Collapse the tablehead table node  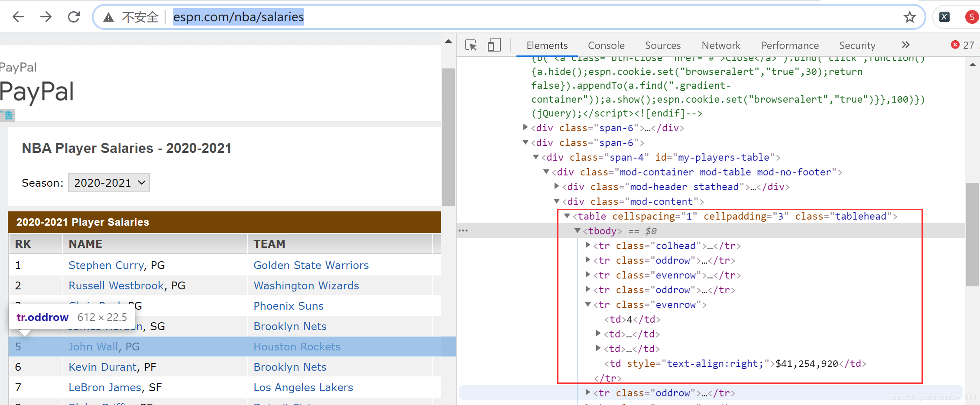(567, 216)
